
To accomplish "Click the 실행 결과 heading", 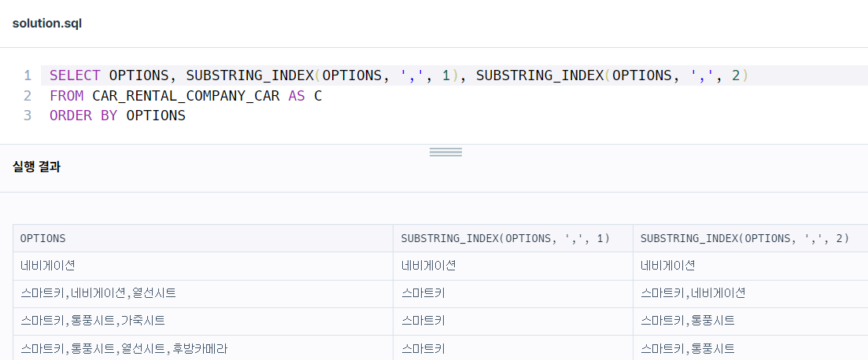I will click(36, 167).
